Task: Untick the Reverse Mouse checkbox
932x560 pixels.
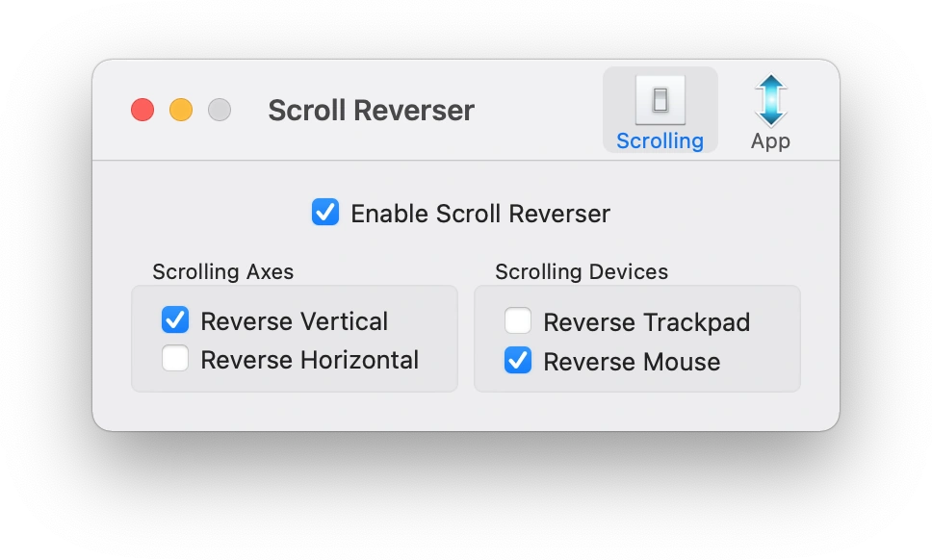Action: tap(518, 361)
